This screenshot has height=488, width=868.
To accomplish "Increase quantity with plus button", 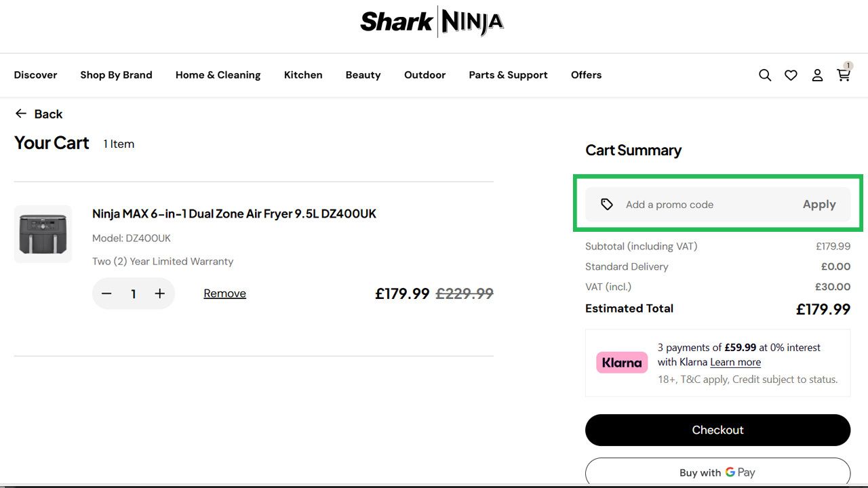I will coord(160,293).
